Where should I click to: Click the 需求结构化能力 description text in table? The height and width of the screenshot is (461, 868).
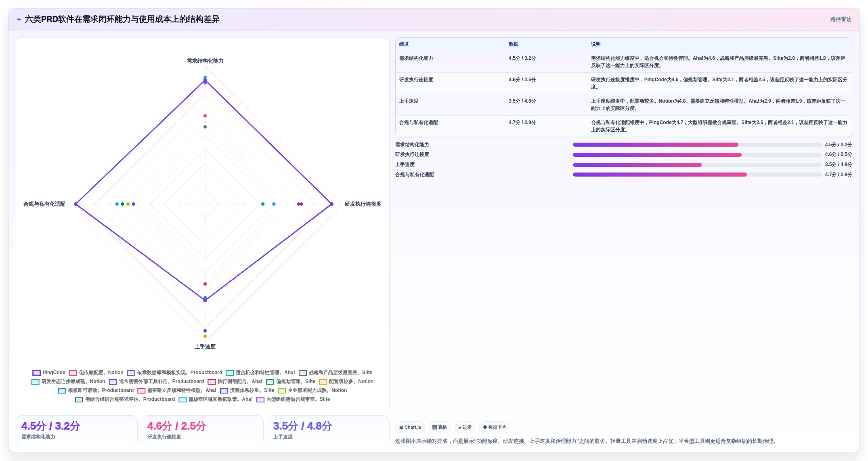click(x=718, y=62)
